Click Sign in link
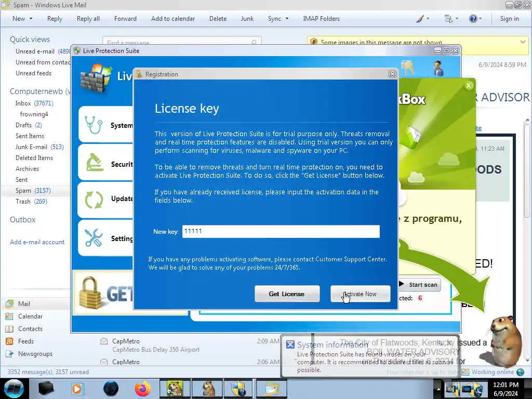This screenshot has width=532, height=399. click(509, 19)
